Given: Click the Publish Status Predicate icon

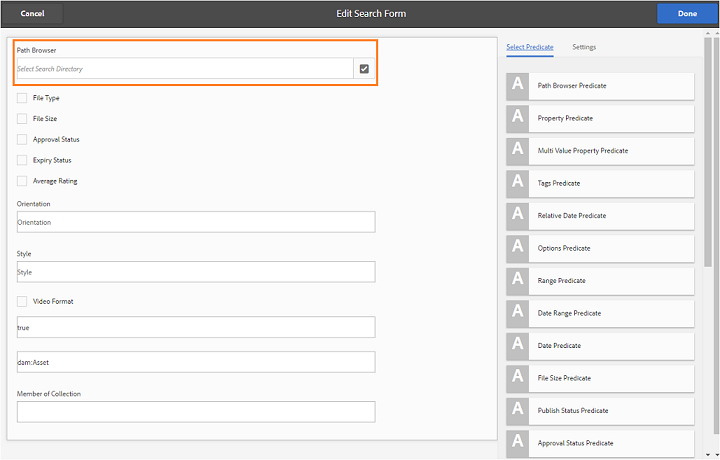Looking at the screenshot, I should coord(518,411).
